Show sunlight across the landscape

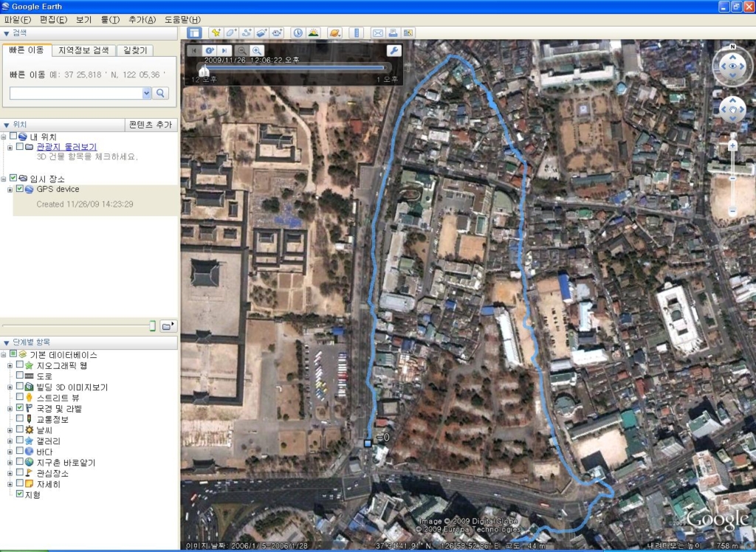point(313,32)
